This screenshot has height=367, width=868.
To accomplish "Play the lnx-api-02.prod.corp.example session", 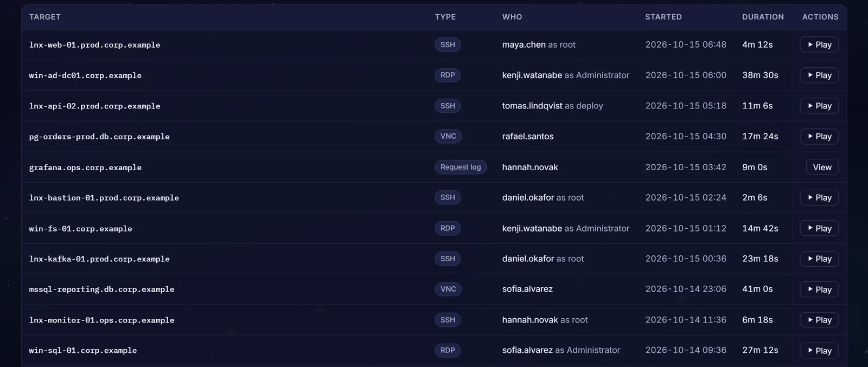I will tap(819, 106).
